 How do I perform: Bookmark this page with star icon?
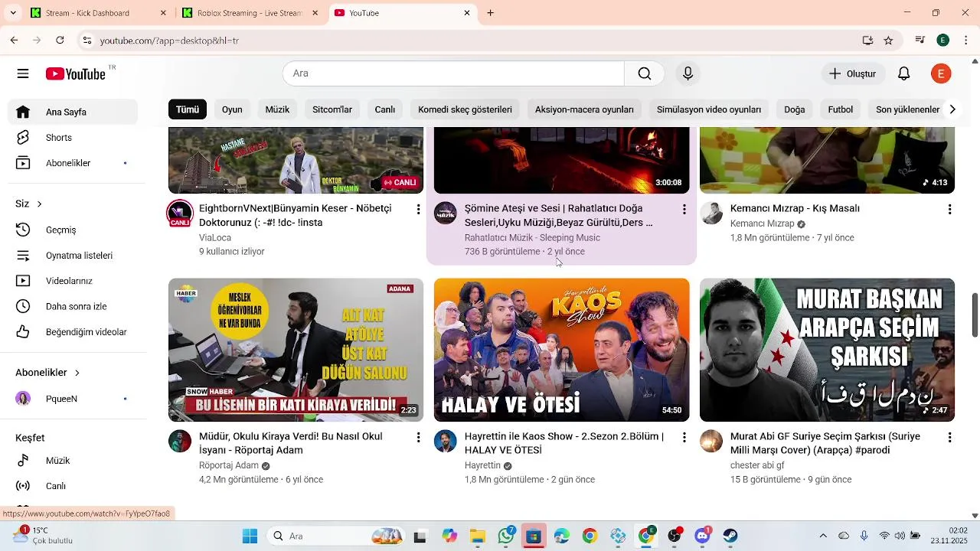[888, 40]
